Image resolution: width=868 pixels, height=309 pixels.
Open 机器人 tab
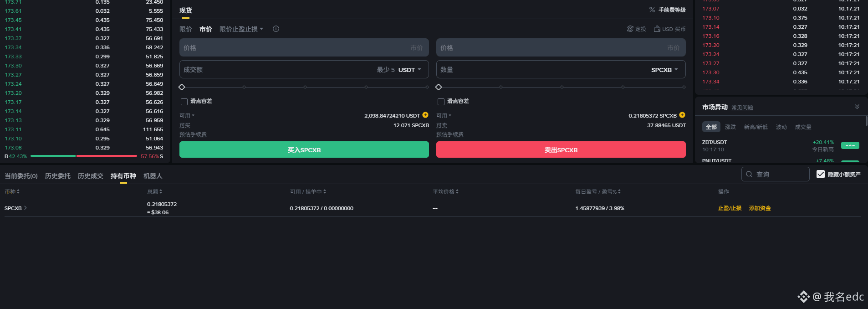[x=153, y=176]
